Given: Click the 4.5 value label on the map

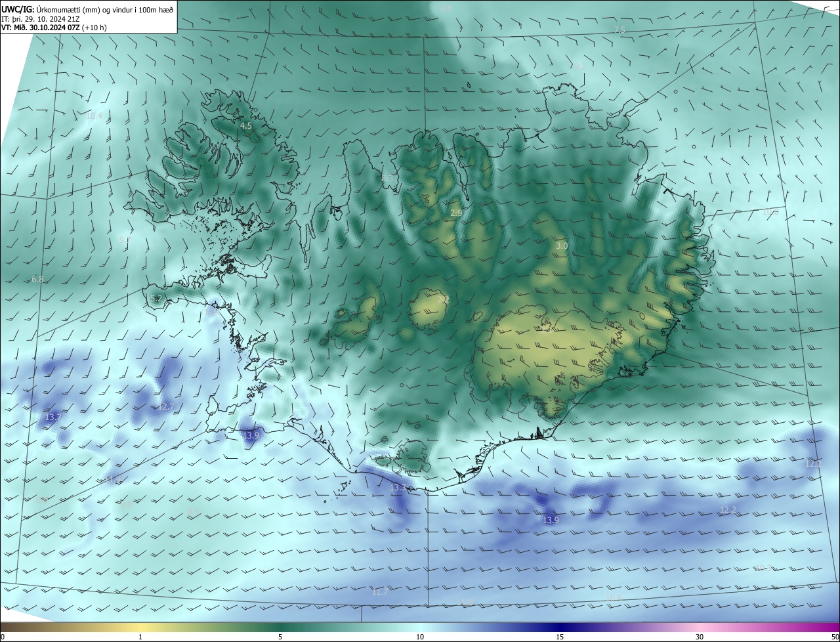Looking at the screenshot, I should click(x=246, y=125).
